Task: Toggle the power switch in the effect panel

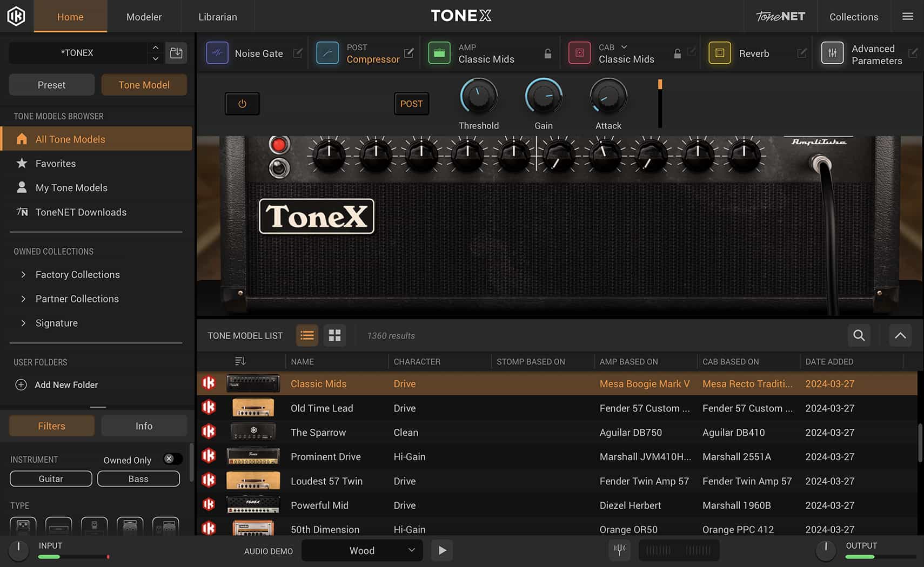Action: pos(242,104)
